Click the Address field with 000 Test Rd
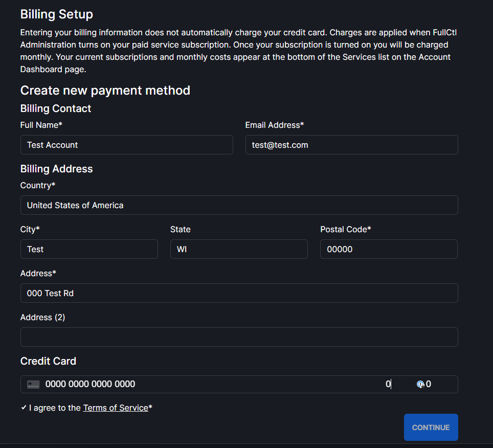 (239, 293)
